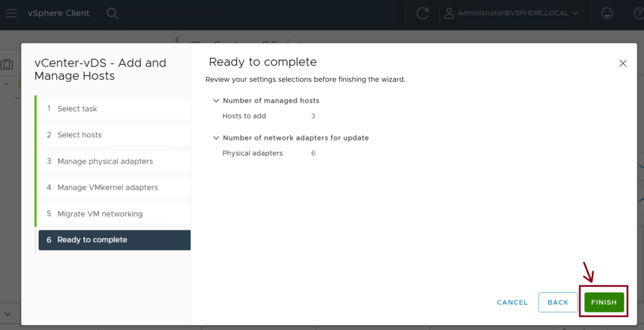This screenshot has height=330, width=644.
Task: Click the CANCEL button
Action: 512,302
